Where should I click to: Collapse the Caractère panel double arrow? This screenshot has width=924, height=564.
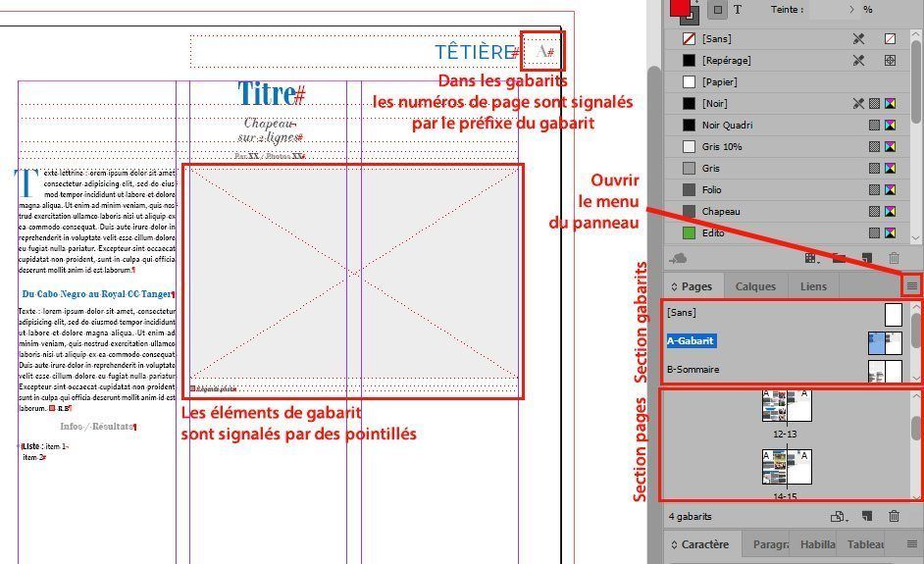(674, 545)
